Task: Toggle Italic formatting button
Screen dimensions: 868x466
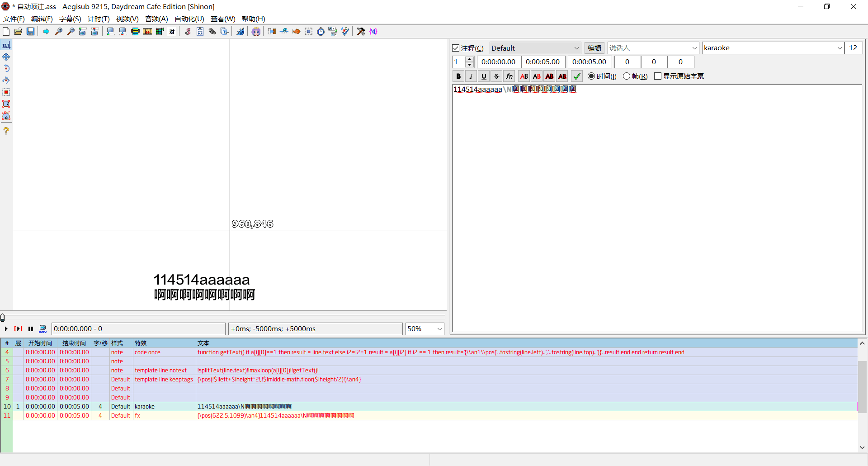Action: click(471, 76)
